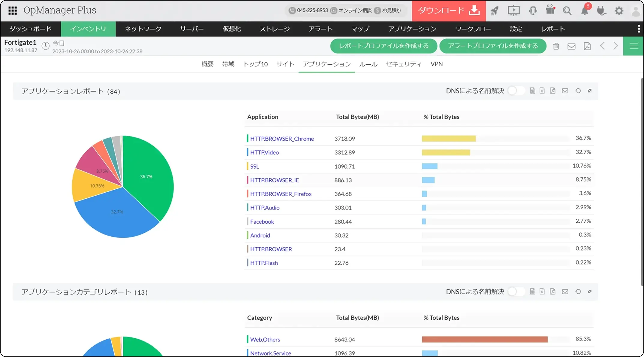Click アラートプロファイルを作成する button
The image size is (644, 357).
(493, 46)
